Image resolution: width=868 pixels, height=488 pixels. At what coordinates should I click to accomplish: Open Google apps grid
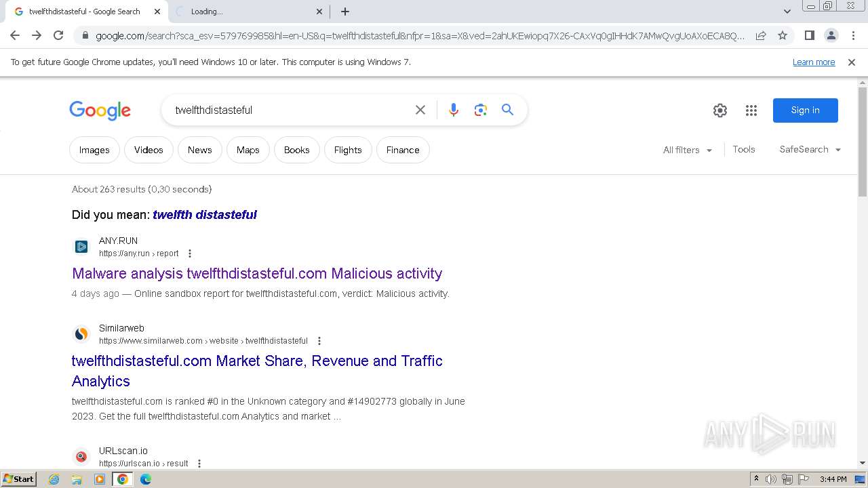pyautogui.click(x=751, y=110)
